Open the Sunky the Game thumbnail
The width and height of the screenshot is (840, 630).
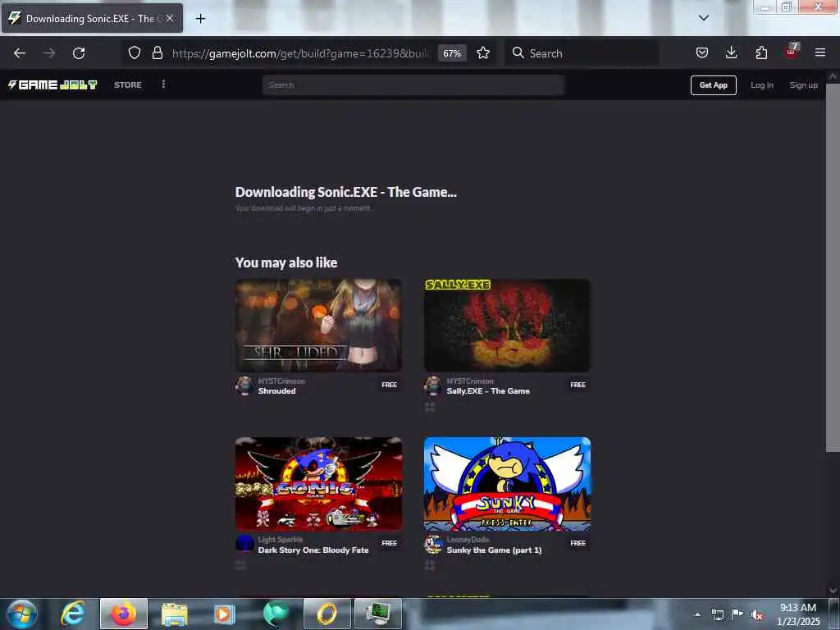point(507,484)
